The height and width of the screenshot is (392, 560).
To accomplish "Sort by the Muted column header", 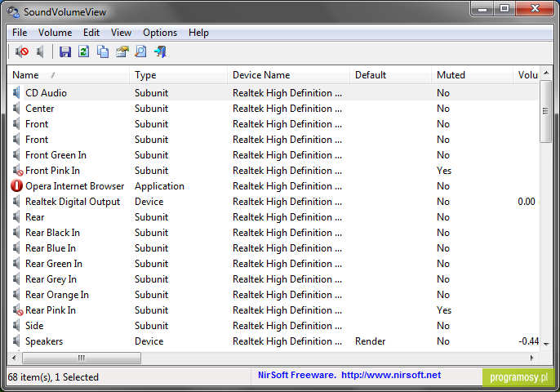I will 472,75.
